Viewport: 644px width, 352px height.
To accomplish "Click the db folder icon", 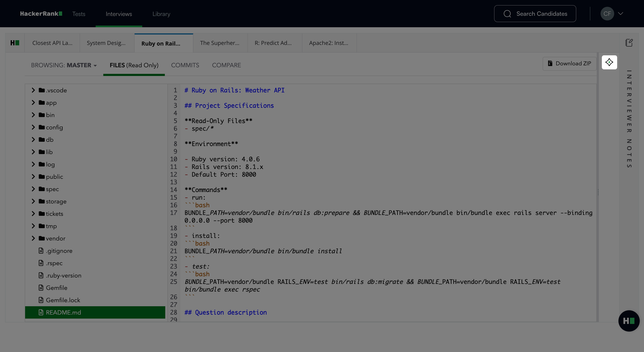I will [x=42, y=139].
